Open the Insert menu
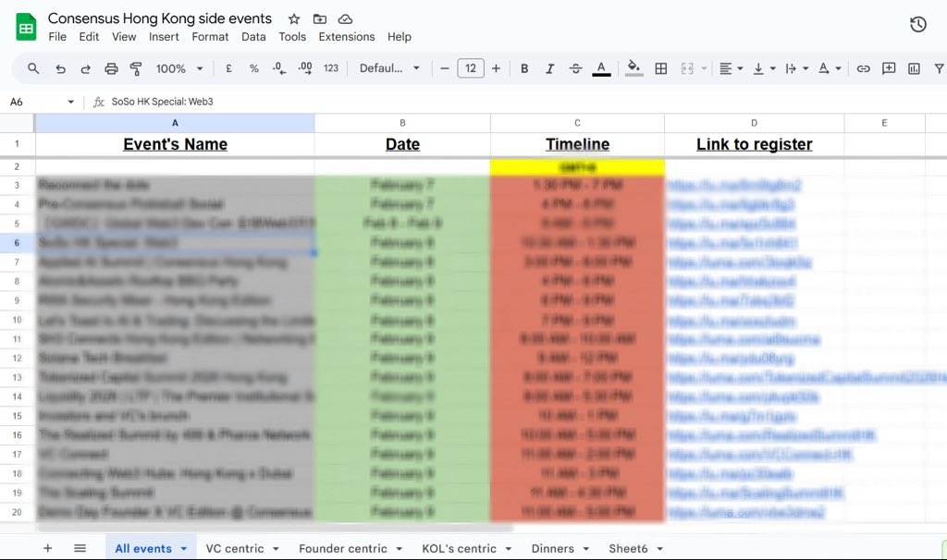Screen dimensions: 947x560 coord(164,37)
